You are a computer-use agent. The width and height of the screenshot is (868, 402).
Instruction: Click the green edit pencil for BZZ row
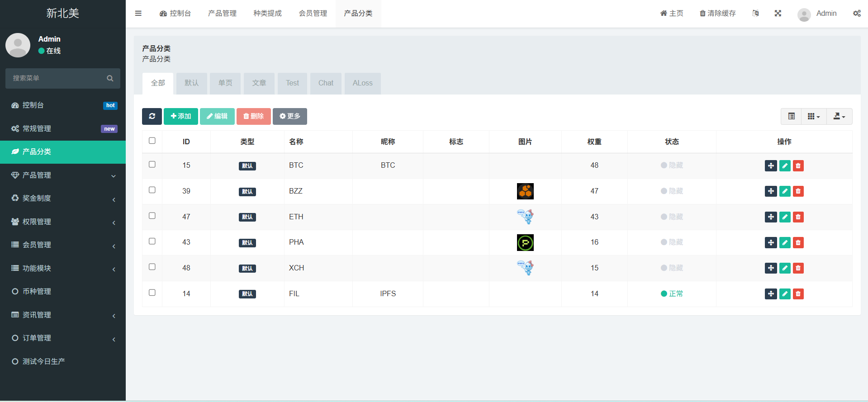click(785, 191)
